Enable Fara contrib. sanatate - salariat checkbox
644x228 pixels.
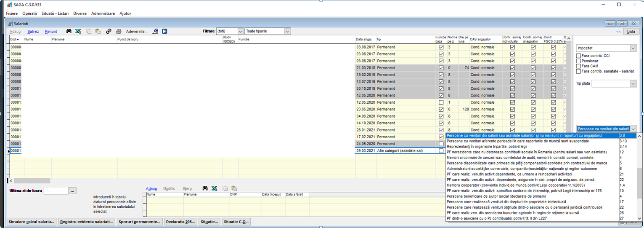(x=578, y=71)
